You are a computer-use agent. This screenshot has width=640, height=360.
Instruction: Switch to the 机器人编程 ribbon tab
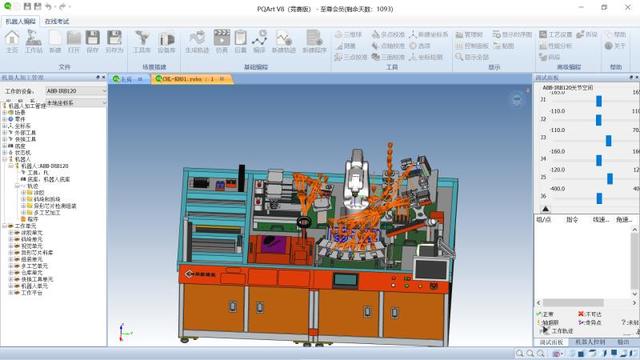pos(20,21)
